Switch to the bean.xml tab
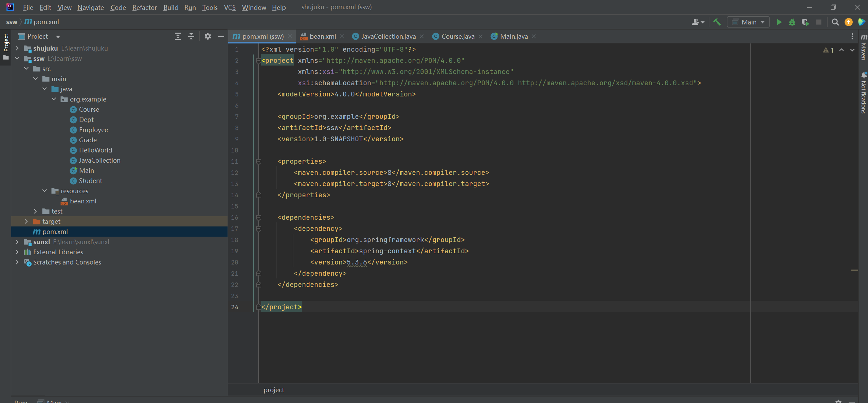Image resolution: width=868 pixels, height=403 pixels. point(322,36)
